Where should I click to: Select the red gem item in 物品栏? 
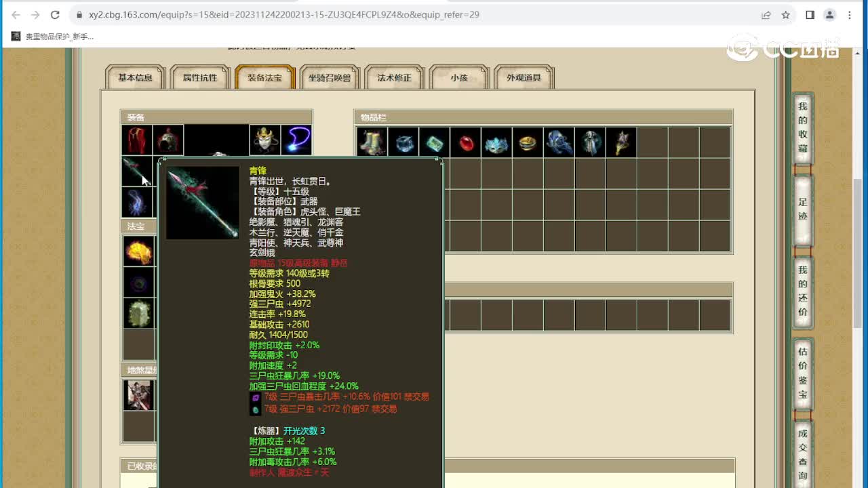(465, 142)
